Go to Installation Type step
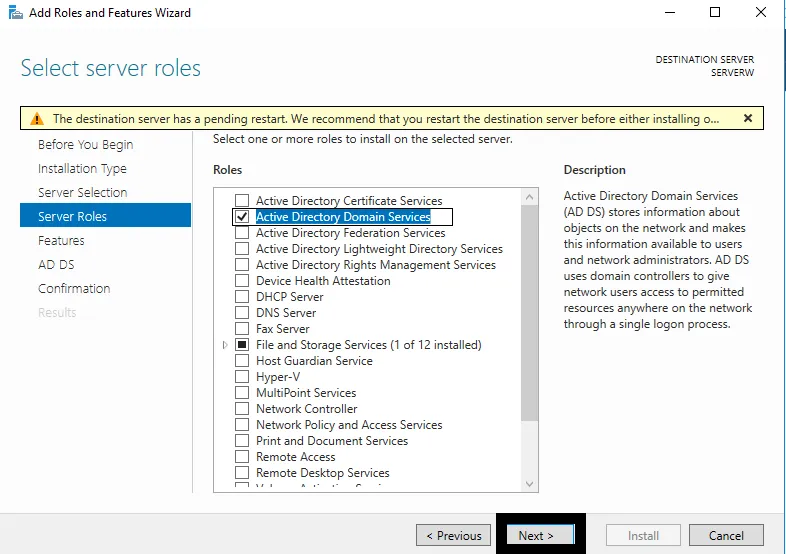Viewport: 786px width, 554px height. click(82, 168)
